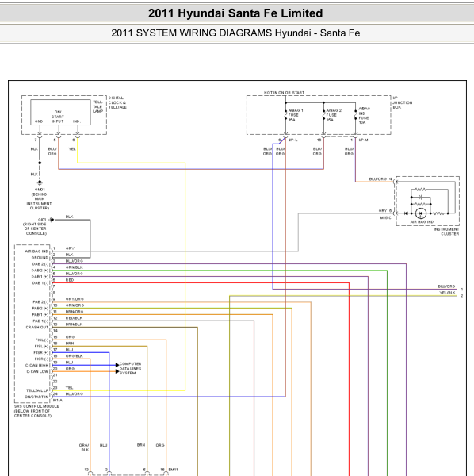Viewport: 474px width, 476px height.
Task: Click the "FISR (+)" pin label
Action: pos(41,353)
